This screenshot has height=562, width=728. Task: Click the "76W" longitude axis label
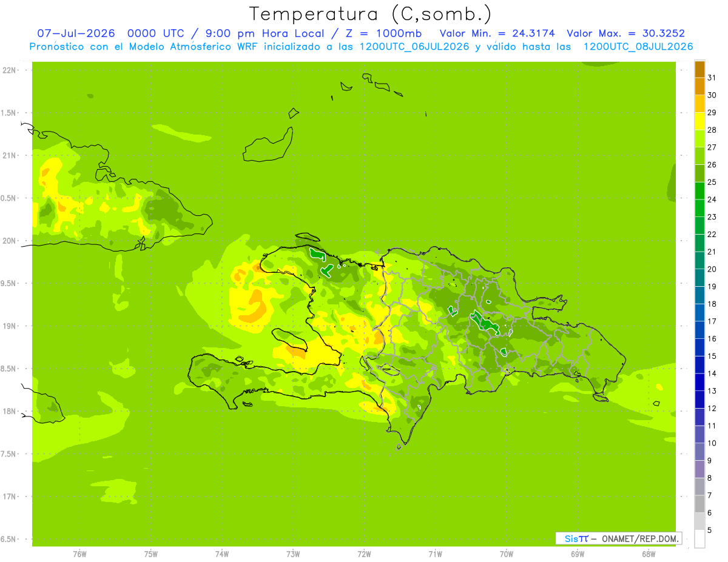79,554
